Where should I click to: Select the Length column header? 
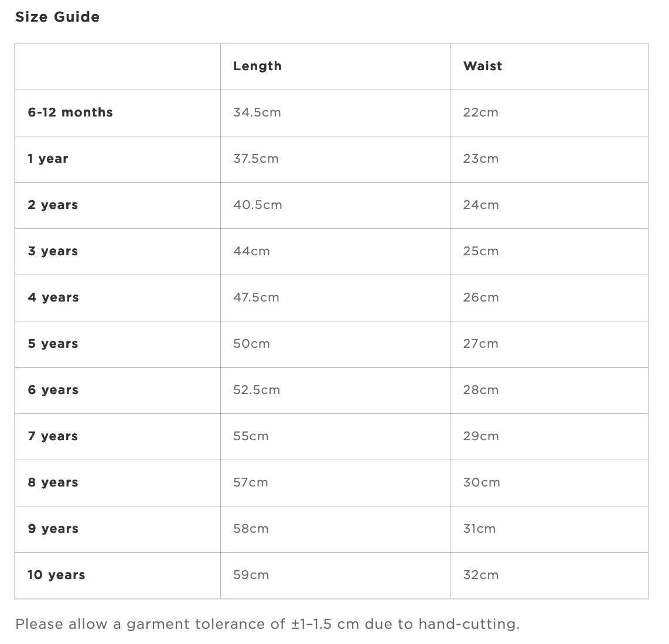257,66
